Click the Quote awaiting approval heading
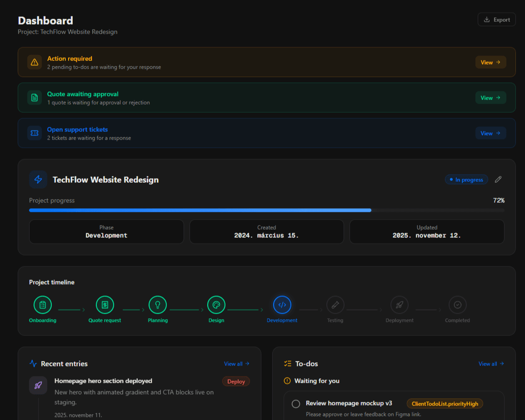The width and height of the screenshot is (525, 420). [x=83, y=94]
